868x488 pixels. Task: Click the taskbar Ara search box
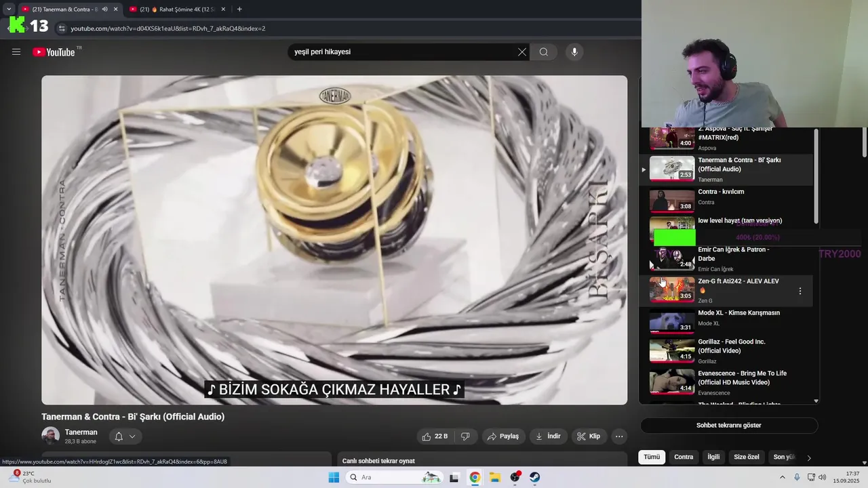click(x=395, y=477)
